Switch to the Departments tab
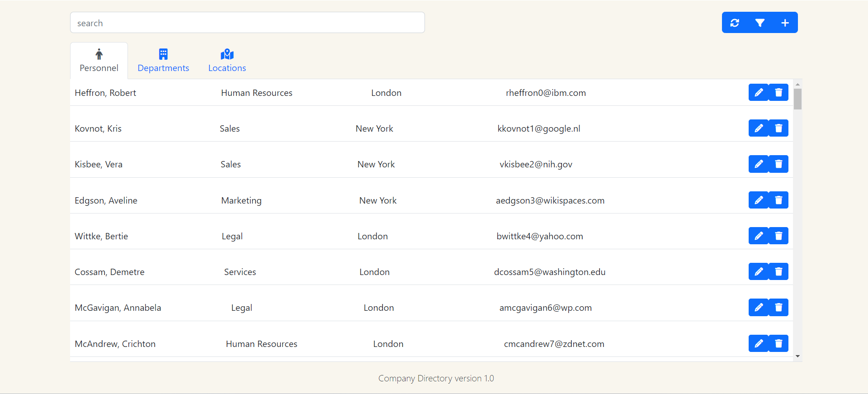Screen dimensions: 868x394 (x=163, y=61)
